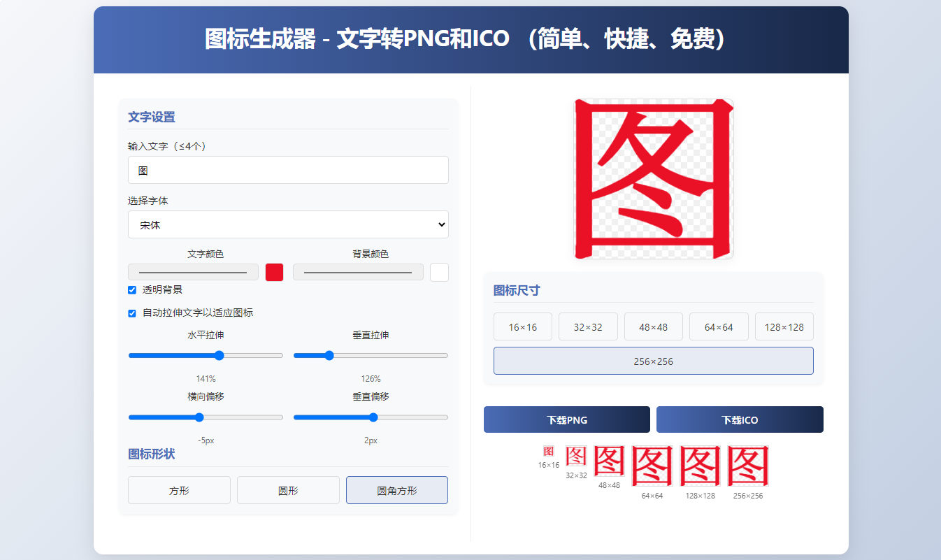
Task: Expand the 选择字体 font dropdown
Action: tap(288, 224)
